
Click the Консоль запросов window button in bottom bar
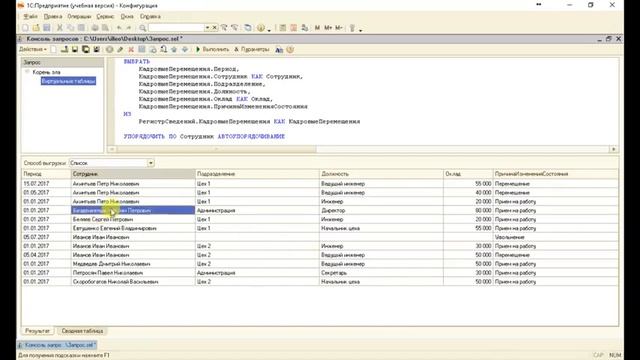pyautogui.click(x=57, y=345)
